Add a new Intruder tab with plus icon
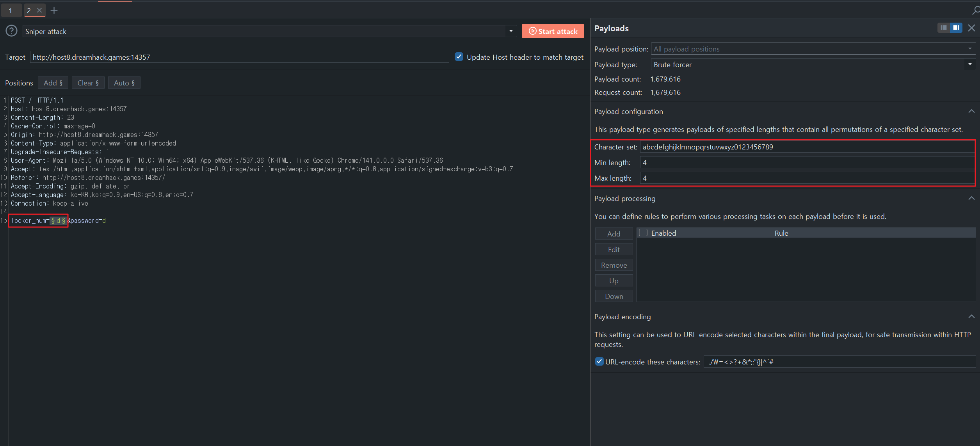The image size is (980, 446). pyautogui.click(x=54, y=11)
